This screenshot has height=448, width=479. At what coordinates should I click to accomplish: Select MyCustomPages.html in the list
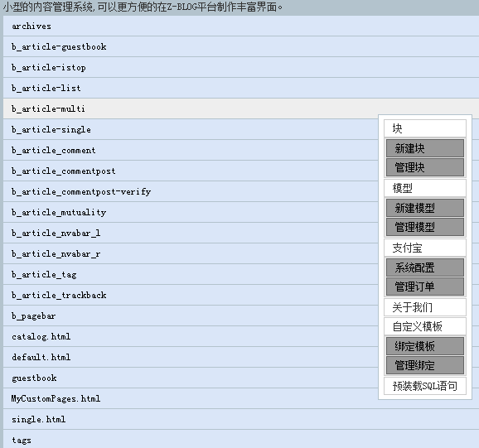tap(191, 398)
